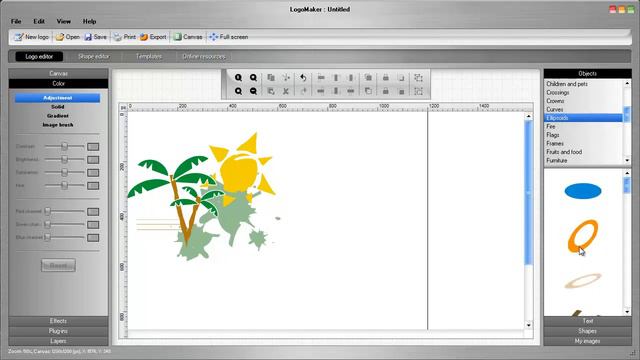
Task: Select Gradient color mode
Action: click(58, 116)
